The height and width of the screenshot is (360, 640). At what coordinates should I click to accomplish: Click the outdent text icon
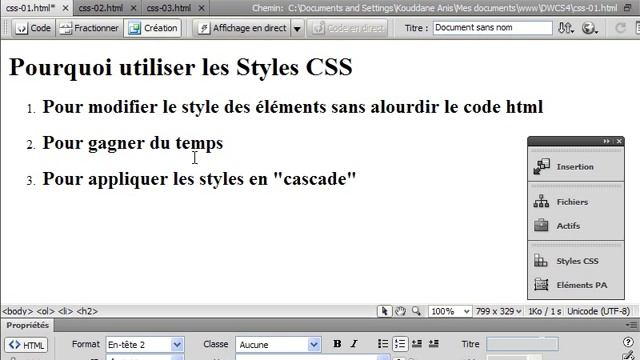tap(417, 344)
